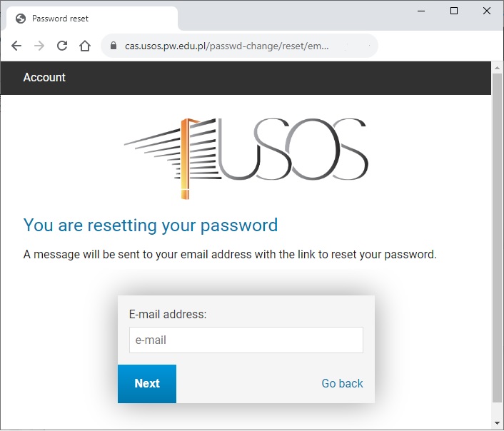Click the E-mail address label
The image size is (504, 431).
[x=168, y=314]
